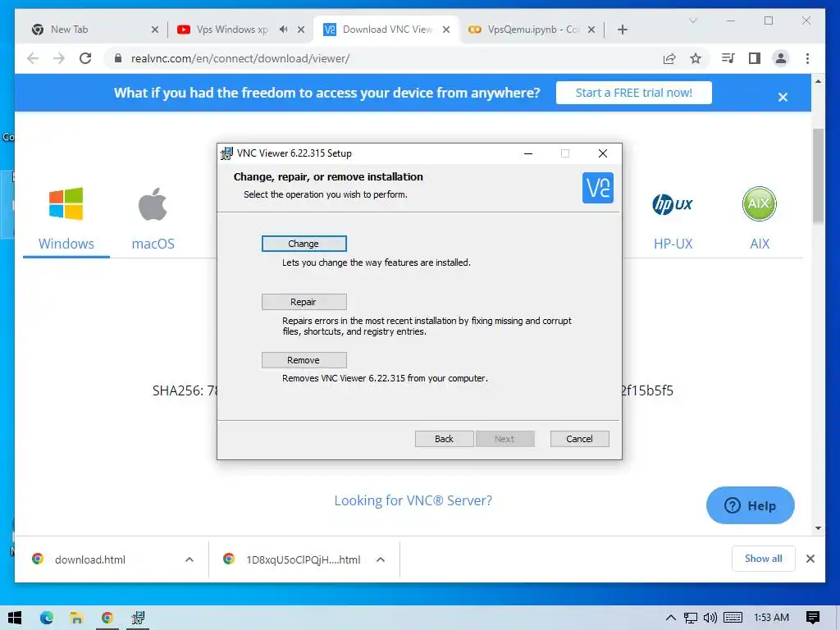
Task: Click the page scrollbar thumb
Action: pos(818,176)
